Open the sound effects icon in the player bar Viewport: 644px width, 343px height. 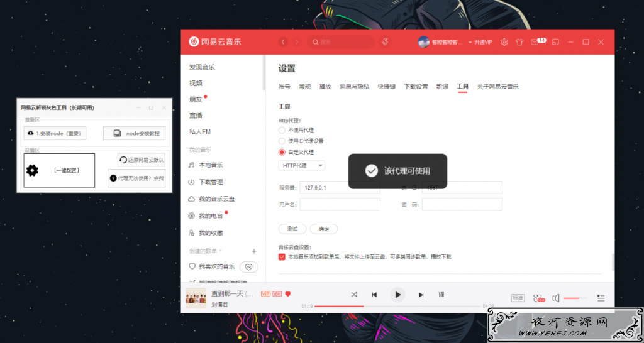[x=538, y=298]
